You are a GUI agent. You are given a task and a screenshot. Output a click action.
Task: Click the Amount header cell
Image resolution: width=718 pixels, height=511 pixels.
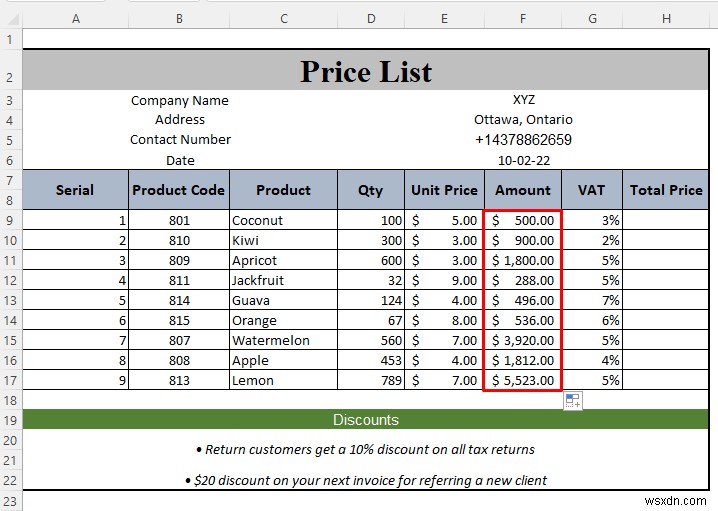[523, 190]
